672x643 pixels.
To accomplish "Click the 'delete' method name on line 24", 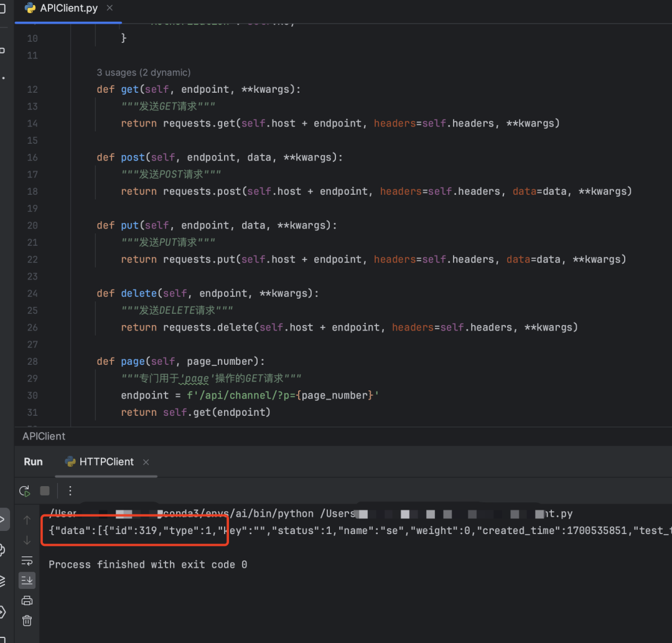I will coord(139,293).
